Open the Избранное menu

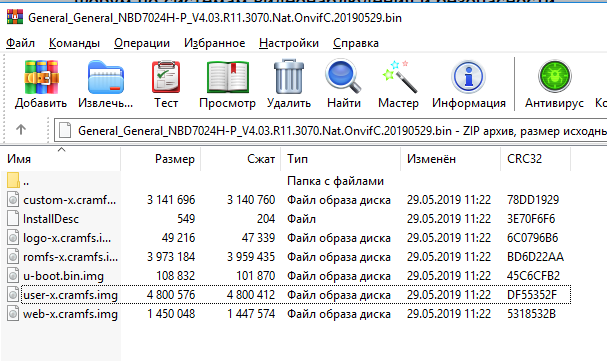214,43
